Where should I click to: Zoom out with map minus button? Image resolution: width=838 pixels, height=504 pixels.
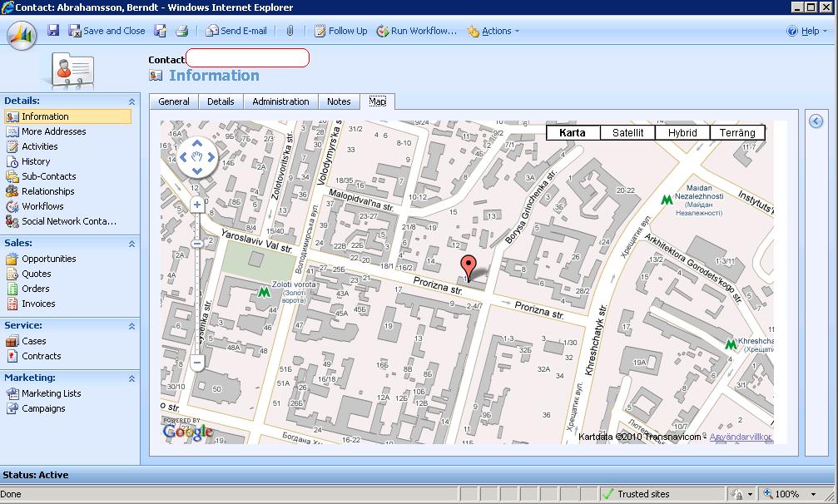click(x=197, y=363)
